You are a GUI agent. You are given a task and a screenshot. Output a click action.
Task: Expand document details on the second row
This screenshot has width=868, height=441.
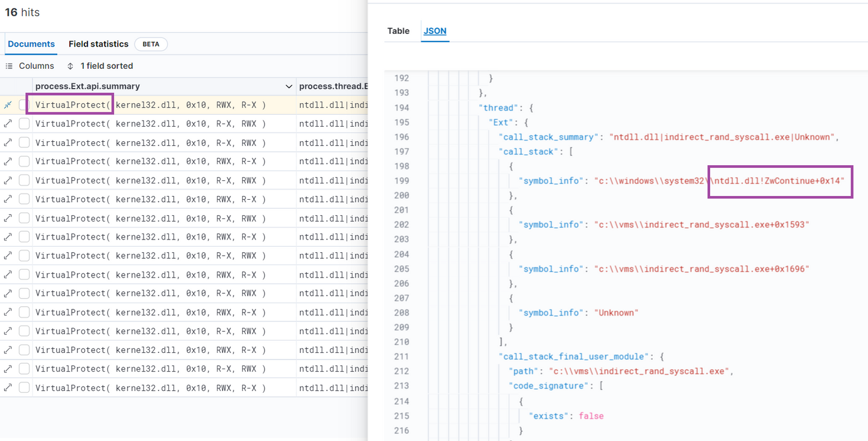coord(7,124)
